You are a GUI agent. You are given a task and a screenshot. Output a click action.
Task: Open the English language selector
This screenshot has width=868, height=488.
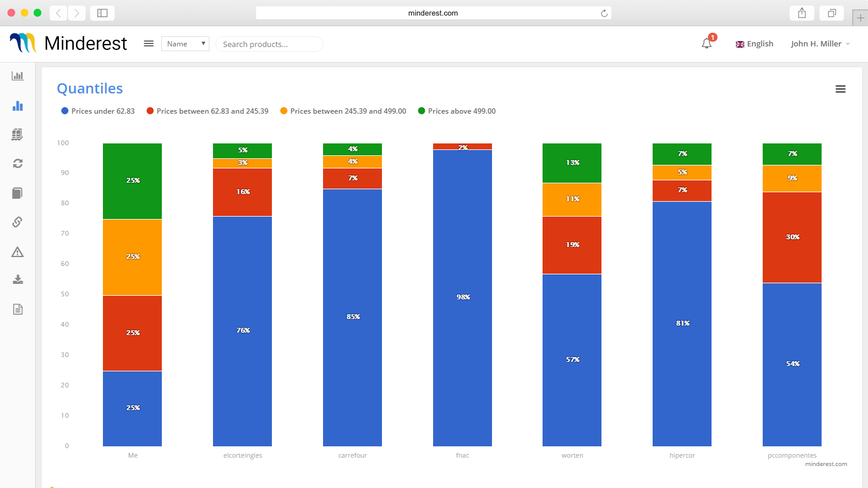coord(754,43)
